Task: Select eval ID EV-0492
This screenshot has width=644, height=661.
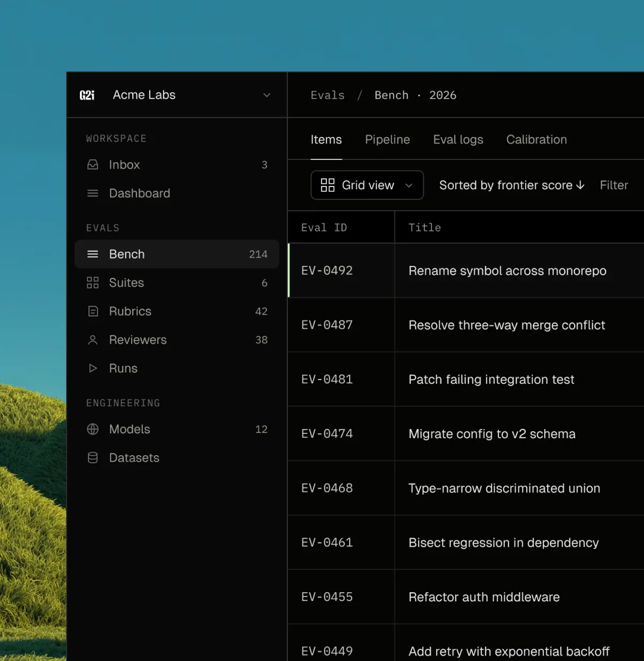Action: tap(327, 271)
